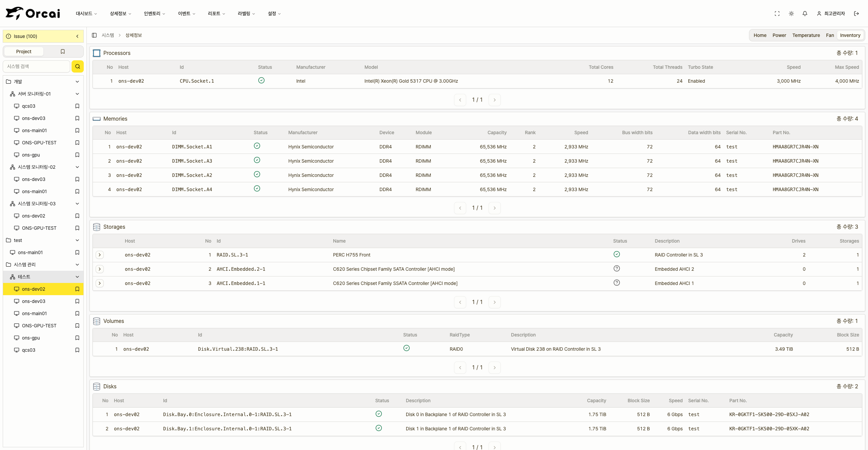This screenshot has width=868, height=450.
Task: Expand AHCI.Embedded.2-1 storage row
Action: tap(100, 269)
